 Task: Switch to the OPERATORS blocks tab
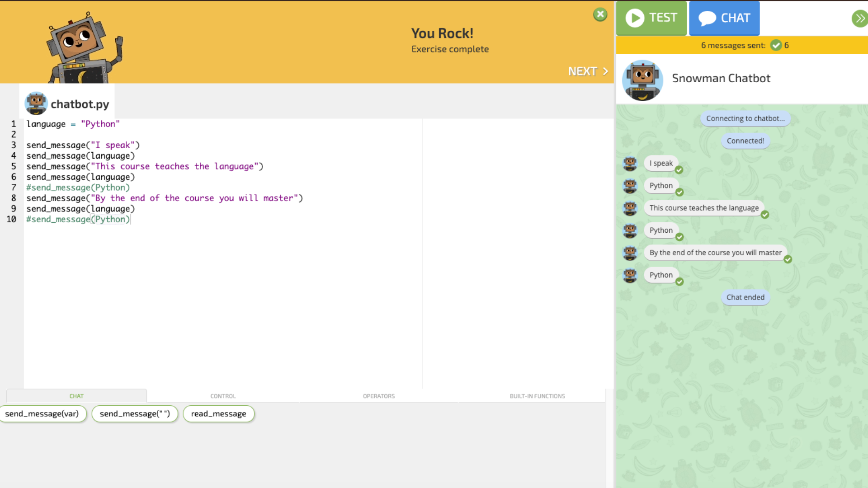(378, 396)
